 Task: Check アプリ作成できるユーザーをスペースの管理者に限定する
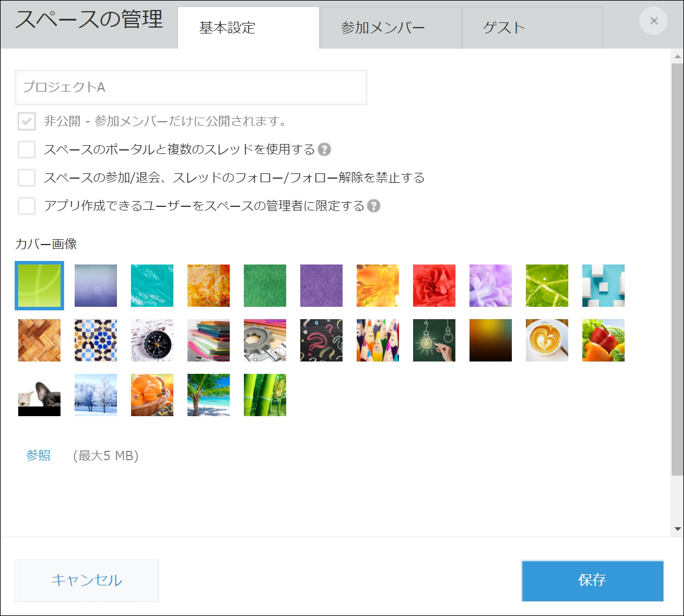(x=26, y=206)
